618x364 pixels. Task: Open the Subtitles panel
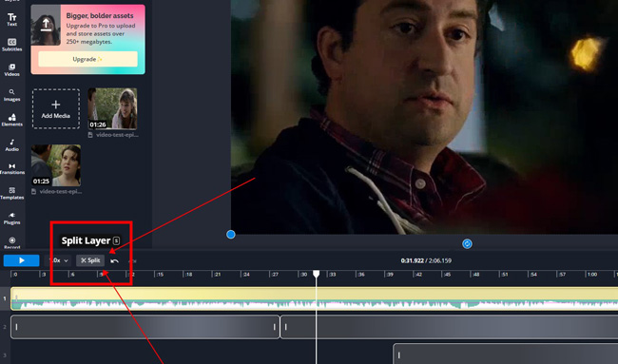[11, 45]
